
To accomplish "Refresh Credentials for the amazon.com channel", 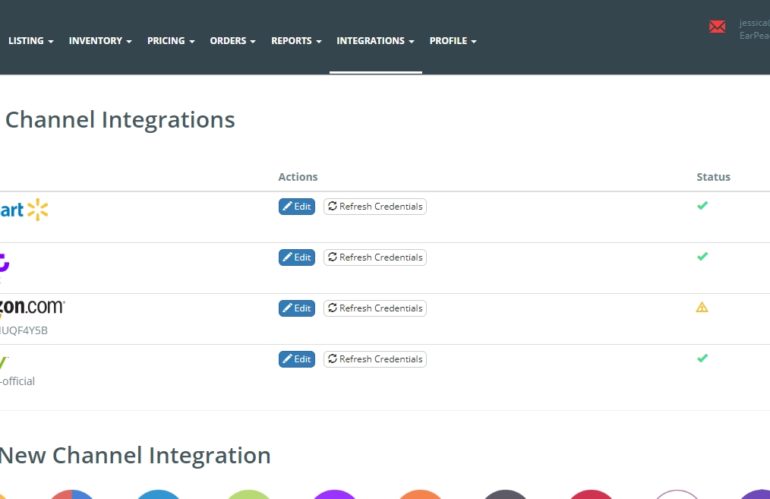I will tap(375, 308).
